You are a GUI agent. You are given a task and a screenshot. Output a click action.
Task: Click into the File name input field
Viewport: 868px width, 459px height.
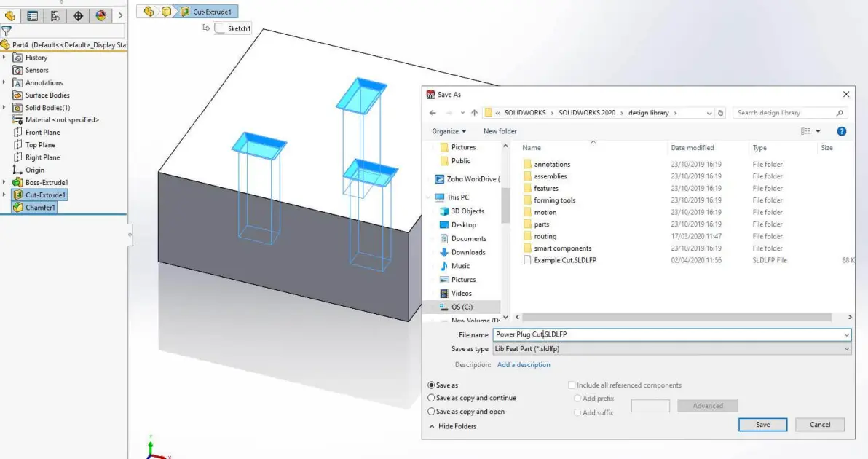(672, 334)
